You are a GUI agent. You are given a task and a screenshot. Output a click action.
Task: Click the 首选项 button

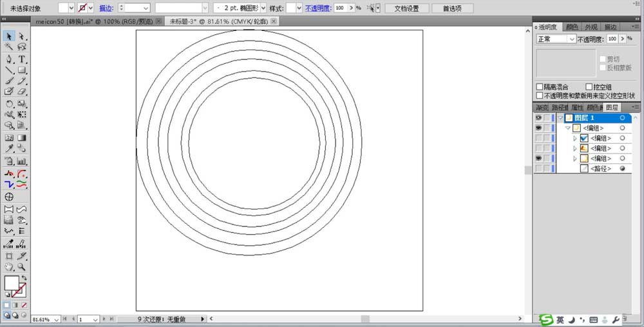[x=452, y=8]
